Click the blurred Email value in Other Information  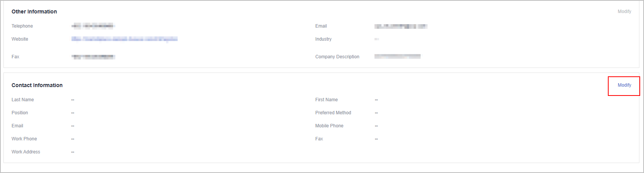(401, 26)
